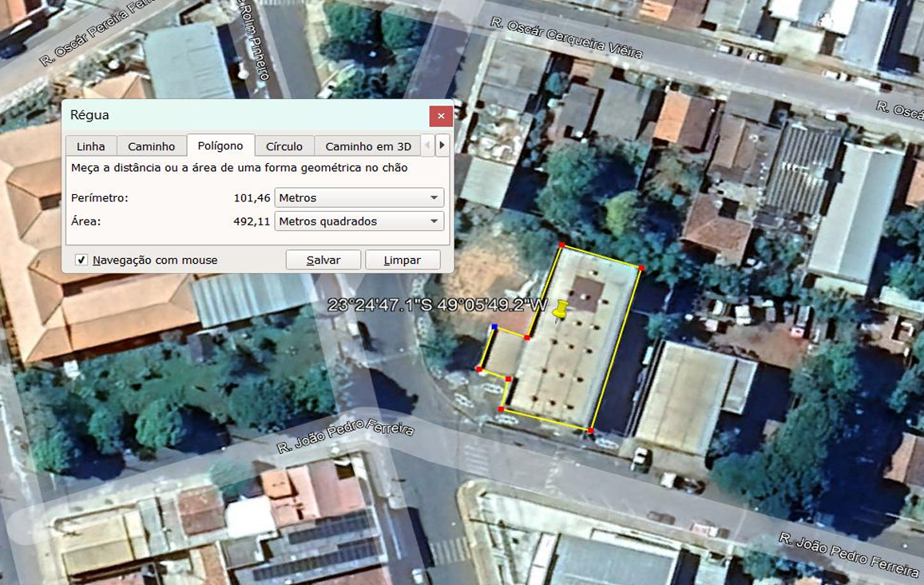Image resolution: width=924 pixels, height=585 pixels.
Task: Click the polygon's bottom-right red vertex
Action: coord(590,431)
